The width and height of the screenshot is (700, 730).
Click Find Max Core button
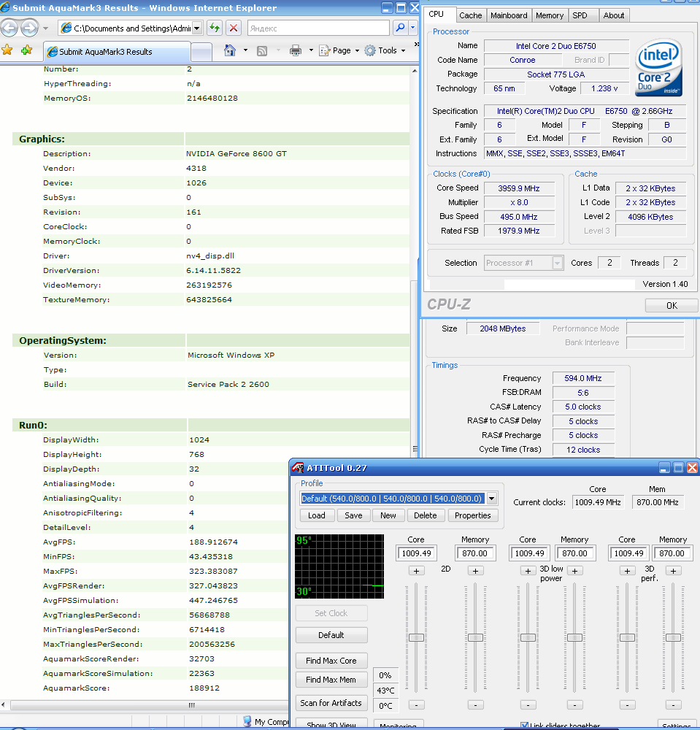(x=331, y=661)
